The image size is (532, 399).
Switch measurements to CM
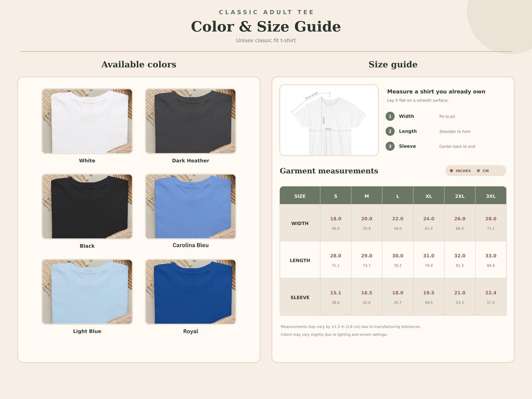click(483, 171)
